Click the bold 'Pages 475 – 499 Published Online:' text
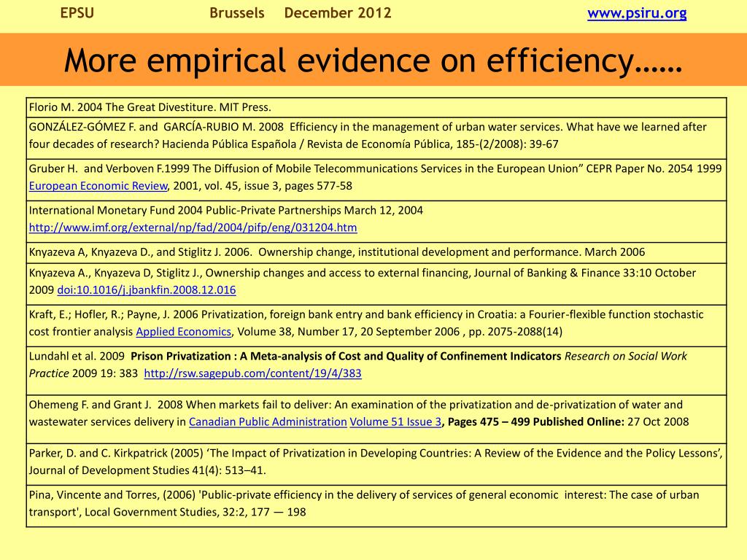 (536, 422)
